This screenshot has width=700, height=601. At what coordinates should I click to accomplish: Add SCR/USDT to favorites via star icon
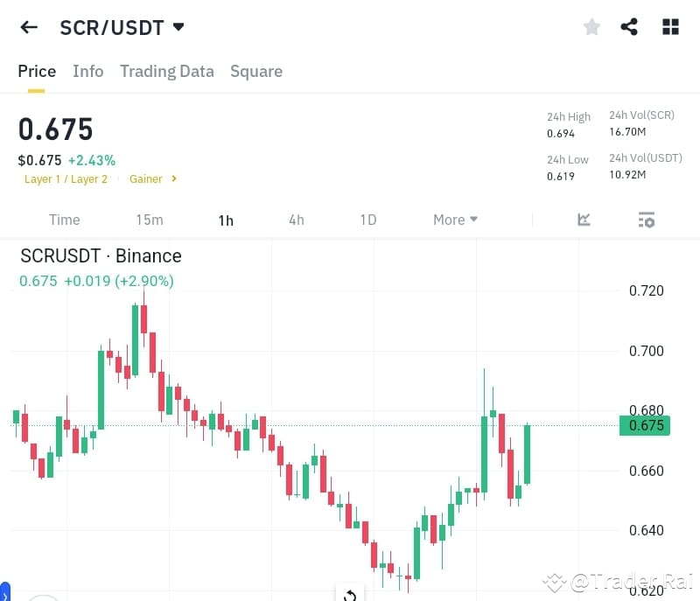(591, 26)
